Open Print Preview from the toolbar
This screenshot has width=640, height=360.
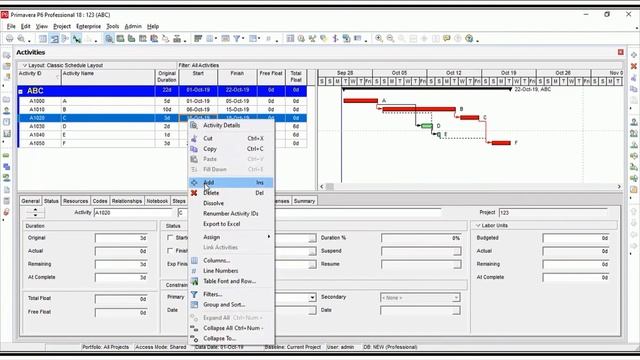tap(21, 39)
